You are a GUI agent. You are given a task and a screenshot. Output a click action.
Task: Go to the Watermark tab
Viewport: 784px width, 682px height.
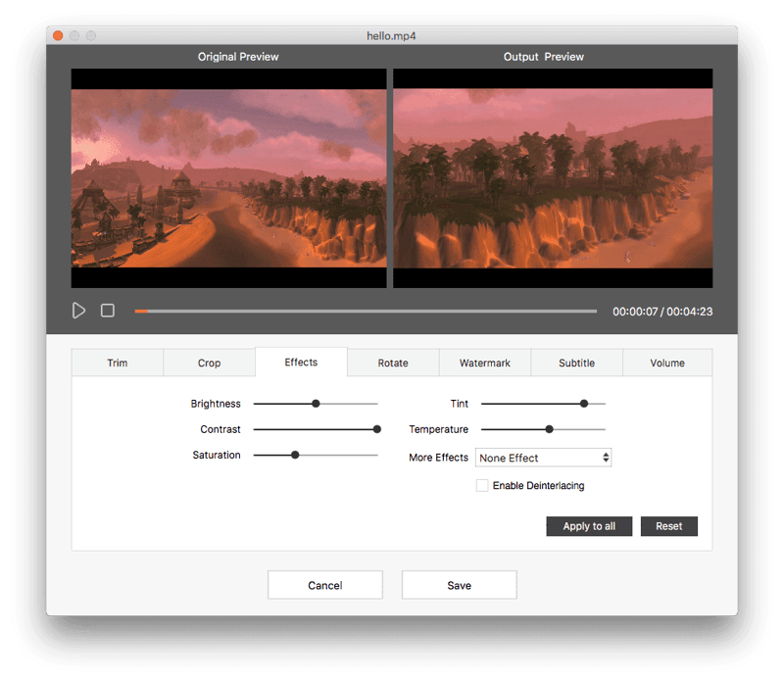(485, 363)
